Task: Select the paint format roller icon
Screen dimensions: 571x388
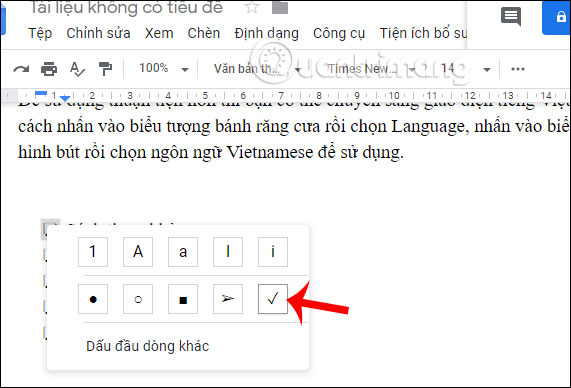Action: tap(105, 69)
